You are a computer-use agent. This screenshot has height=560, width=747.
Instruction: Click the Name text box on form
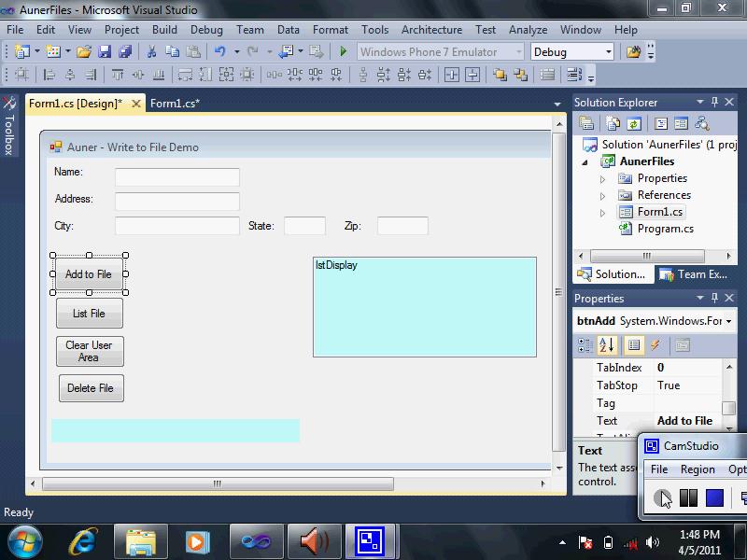pyautogui.click(x=176, y=177)
